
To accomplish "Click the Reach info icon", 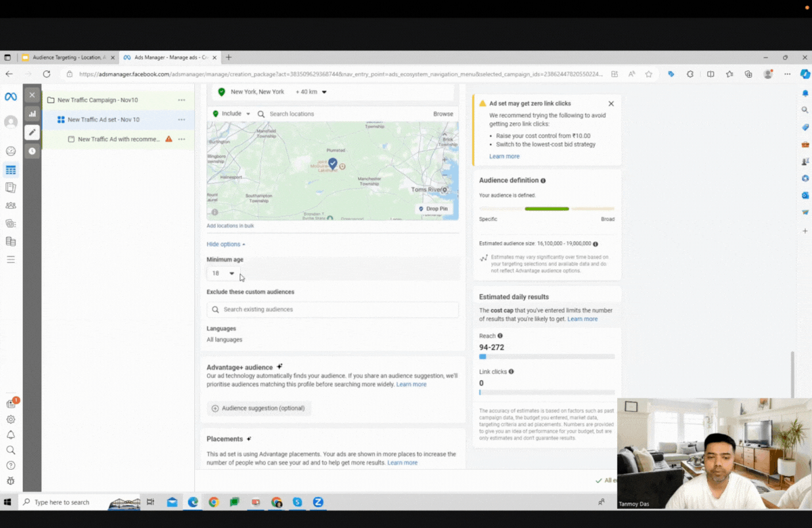I will click(500, 336).
